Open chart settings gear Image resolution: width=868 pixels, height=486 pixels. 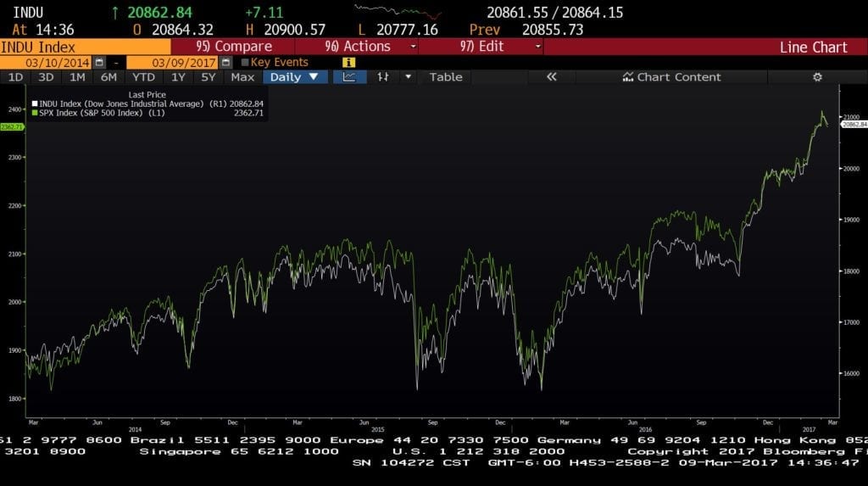tap(817, 77)
